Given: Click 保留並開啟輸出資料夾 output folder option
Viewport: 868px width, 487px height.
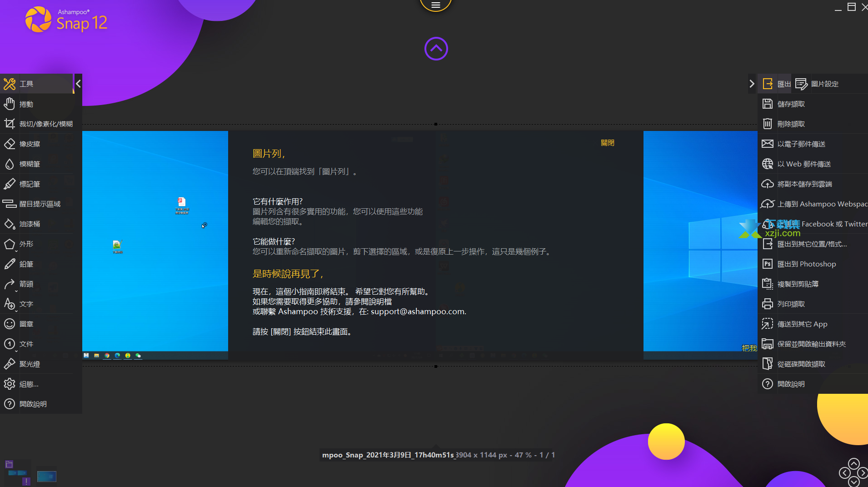Looking at the screenshot, I should point(813,344).
